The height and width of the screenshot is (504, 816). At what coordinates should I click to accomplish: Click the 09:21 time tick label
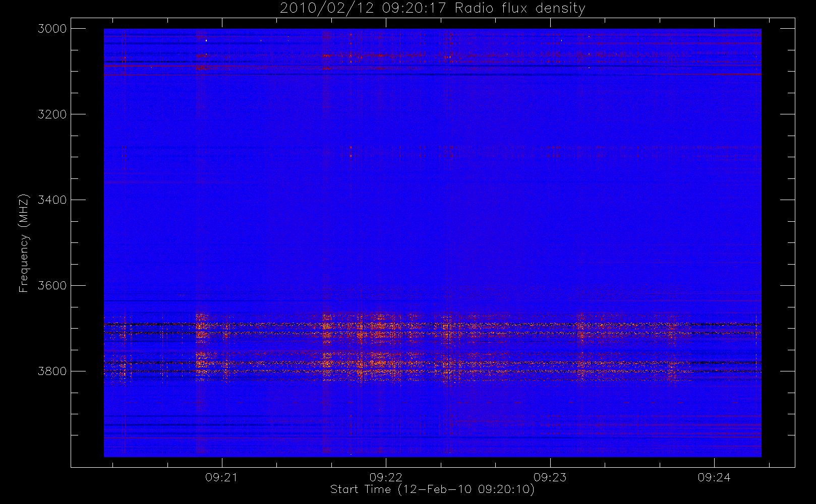coord(221,477)
